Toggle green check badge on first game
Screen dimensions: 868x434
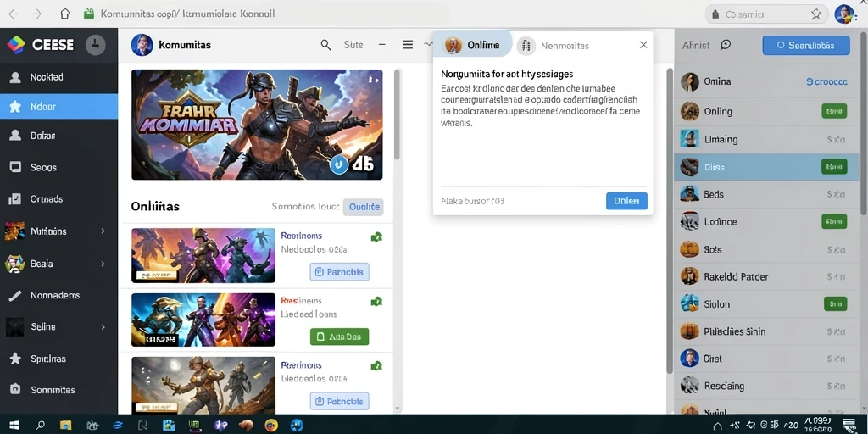(376, 237)
